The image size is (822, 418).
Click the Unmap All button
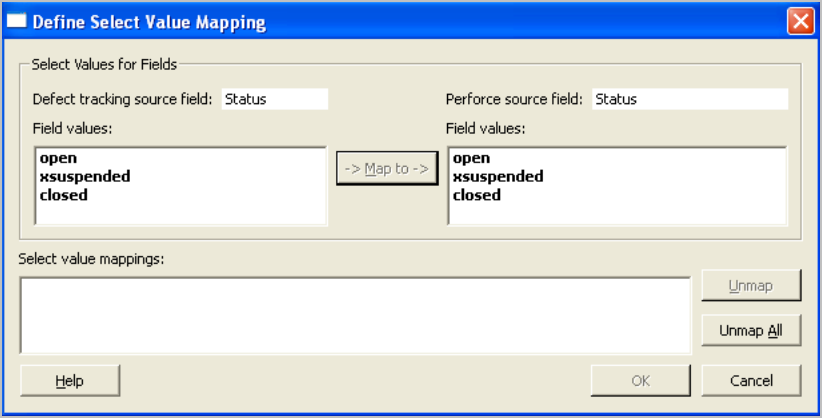[751, 330]
